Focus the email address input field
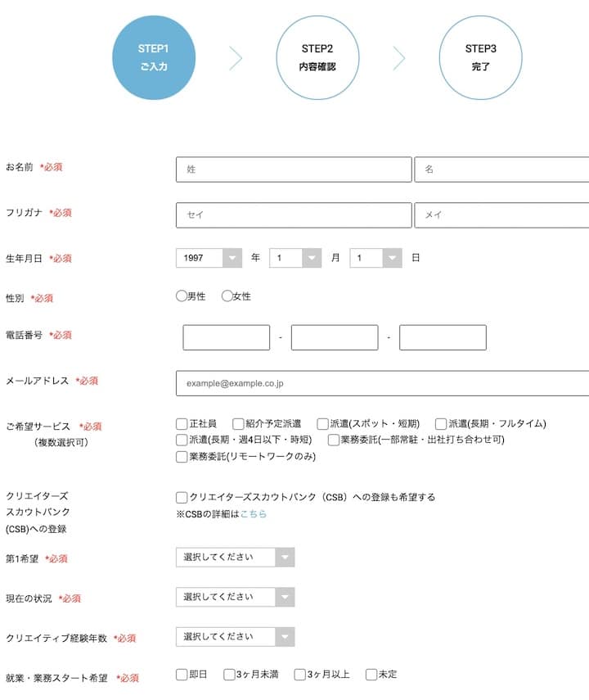Viewport: 589px width, 700px height. [x=382, y=383]
